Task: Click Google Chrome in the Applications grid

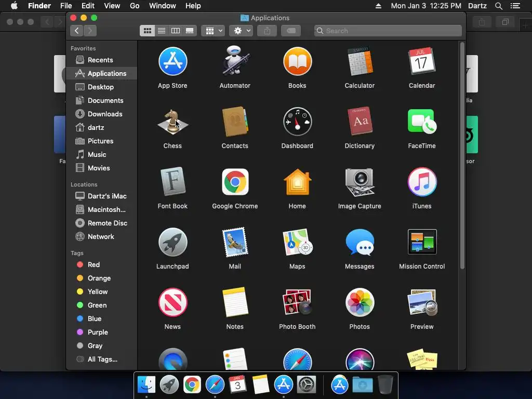Action: point(235,182)
